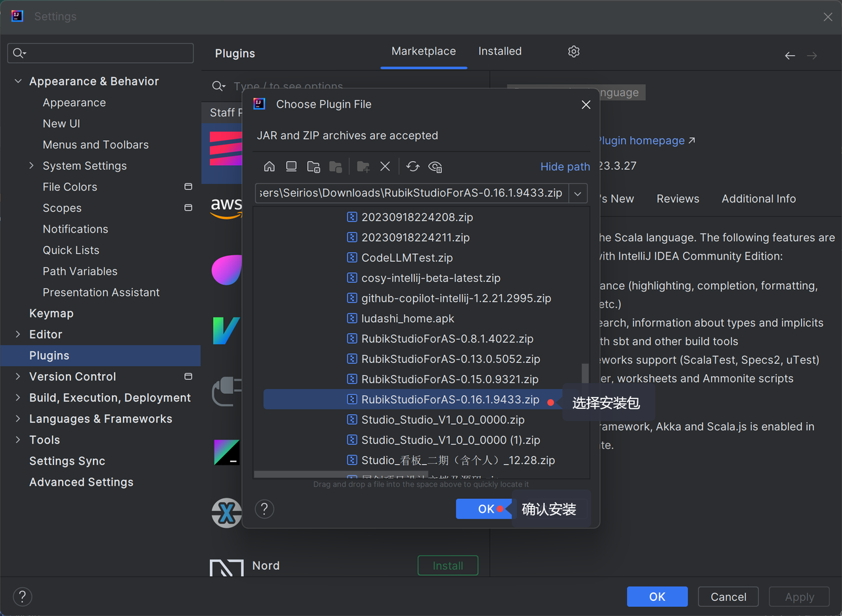Click the back navigation arrow
This screenshot has width=842, height=616.
[790, 56]
